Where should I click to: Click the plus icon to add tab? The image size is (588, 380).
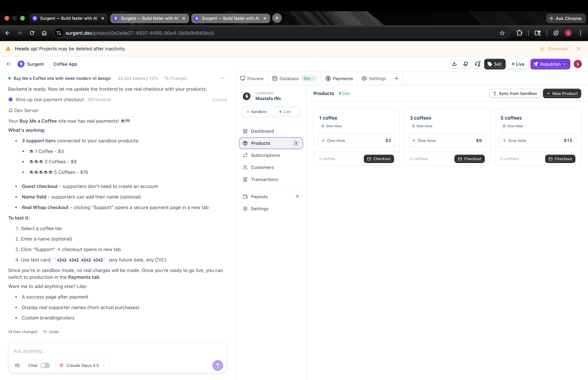pyautogui.click(x=397, y=78)
